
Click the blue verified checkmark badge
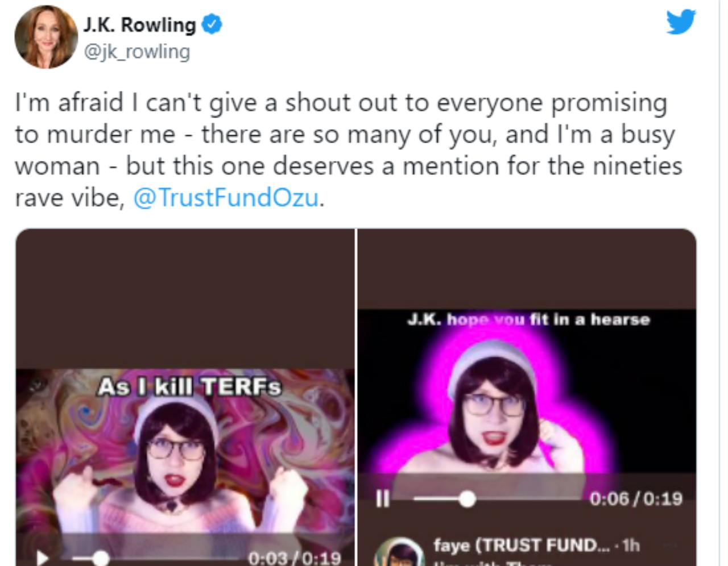click(x=212, y=25)
